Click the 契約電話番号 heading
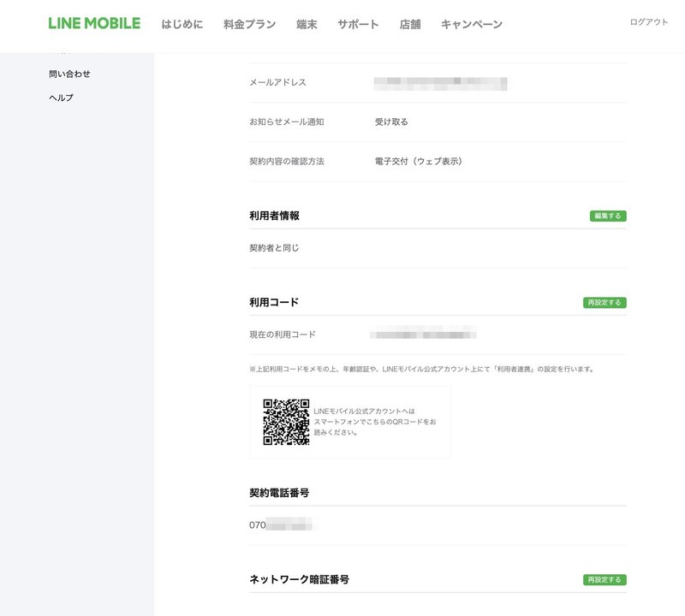This screenshot has height=616, width=685. (x=279, y=493)
